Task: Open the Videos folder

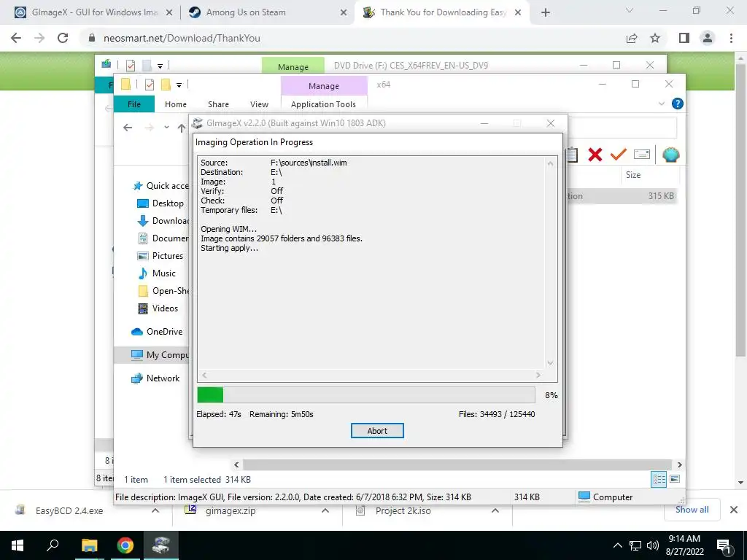Action: (x=158, y=308)
